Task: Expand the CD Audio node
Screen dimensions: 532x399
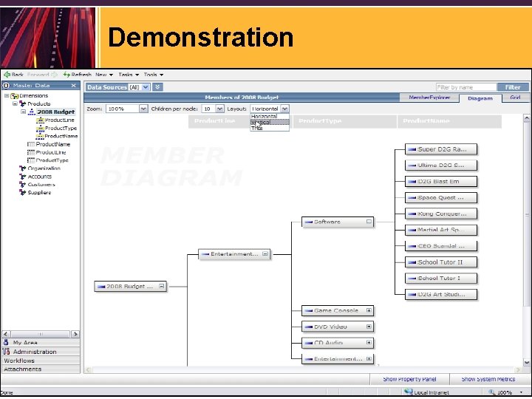Action: pyautogui.click(x=369, y=343)
